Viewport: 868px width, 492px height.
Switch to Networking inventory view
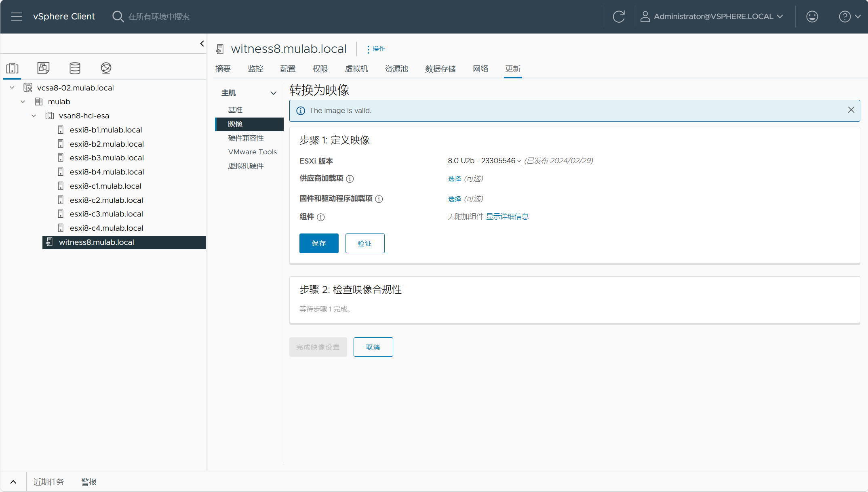tap(106, 68)
